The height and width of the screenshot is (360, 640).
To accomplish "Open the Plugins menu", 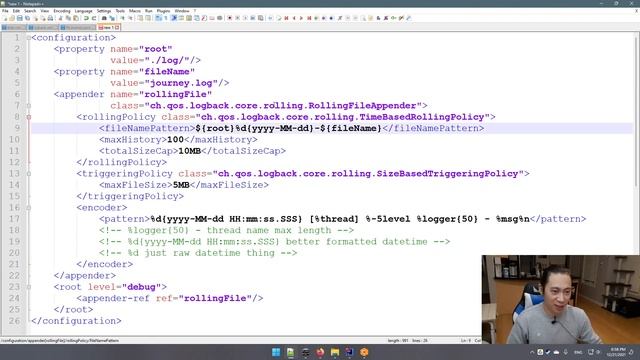I will (x=163, y=11).
